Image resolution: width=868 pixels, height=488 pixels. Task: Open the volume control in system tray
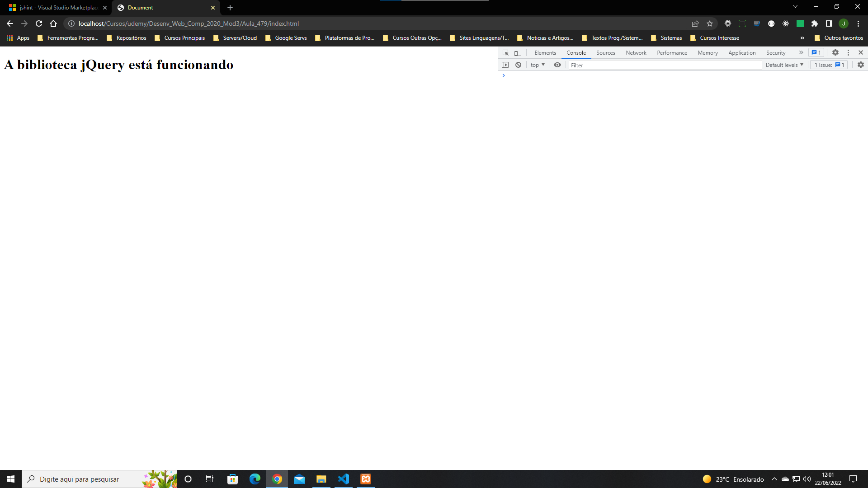tap(807, 479)
